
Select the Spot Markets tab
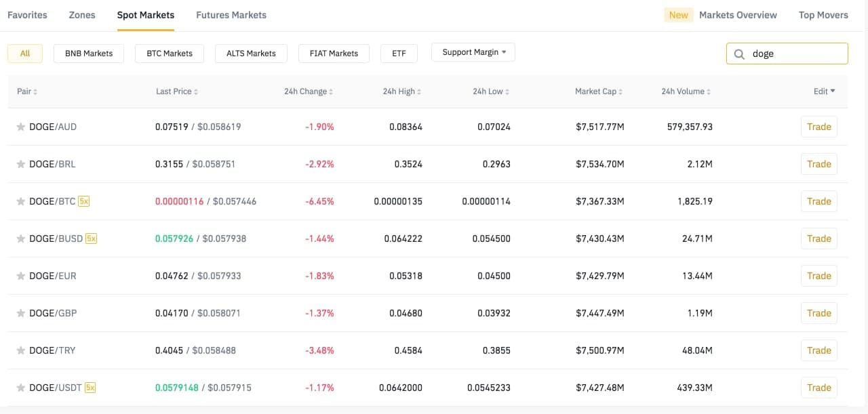click(146, 15)
